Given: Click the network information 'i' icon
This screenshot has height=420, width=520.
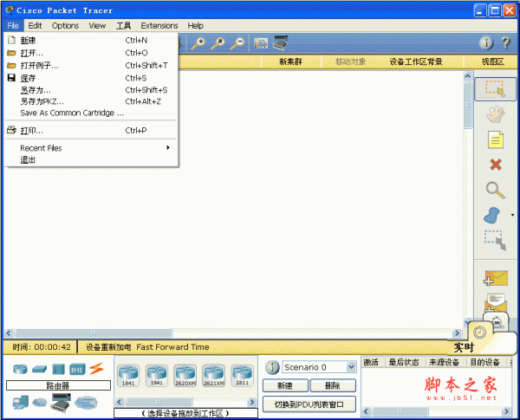Looking at the screenshot, I should (x=486, y=42).
